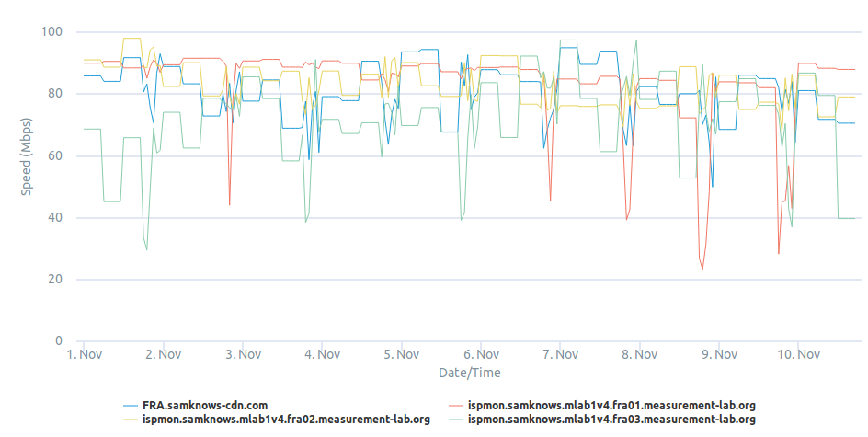Click the "40" y-axis value label
This screenshot has height=437, width=868.
(x=54, y=218)
